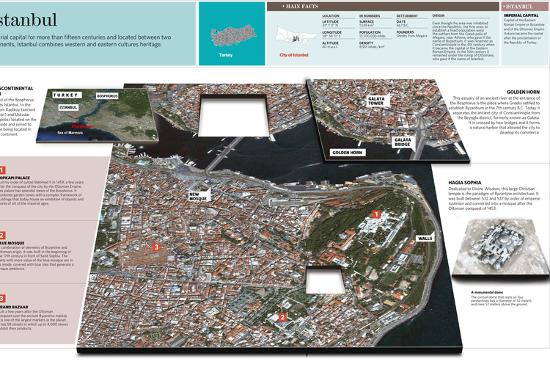Click the white City of Istanbul outline
The height and width of the screenshot is (367, 550).
(294, 35)
